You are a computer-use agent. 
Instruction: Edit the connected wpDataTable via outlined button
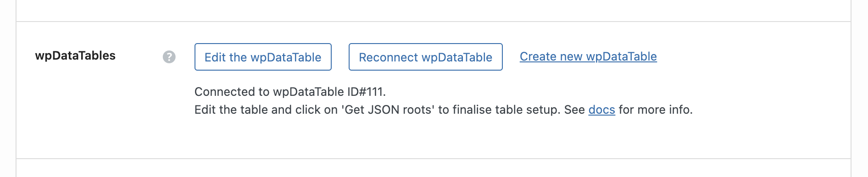(263, 57)
